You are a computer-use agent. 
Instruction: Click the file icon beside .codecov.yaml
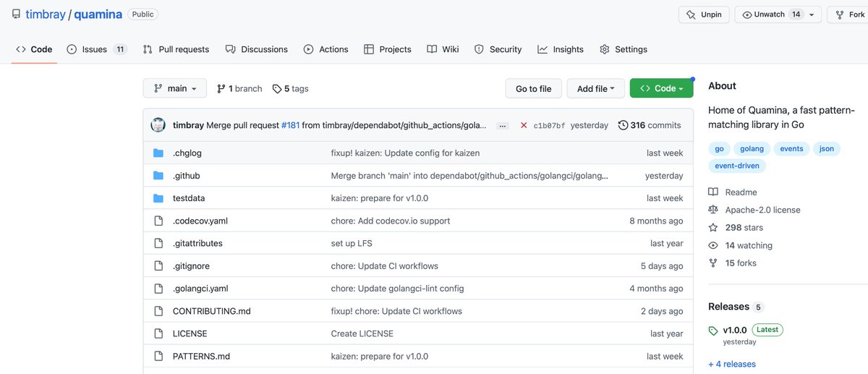158,221
